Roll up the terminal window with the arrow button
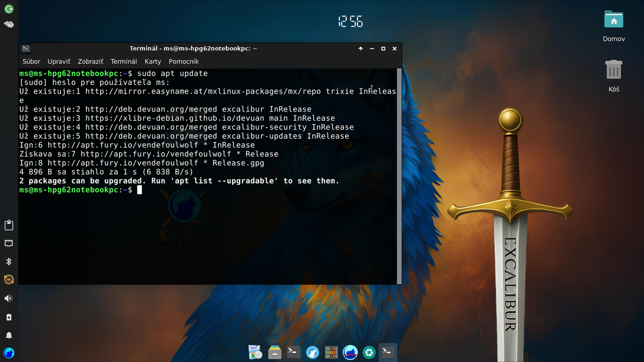 coord(361,49)
